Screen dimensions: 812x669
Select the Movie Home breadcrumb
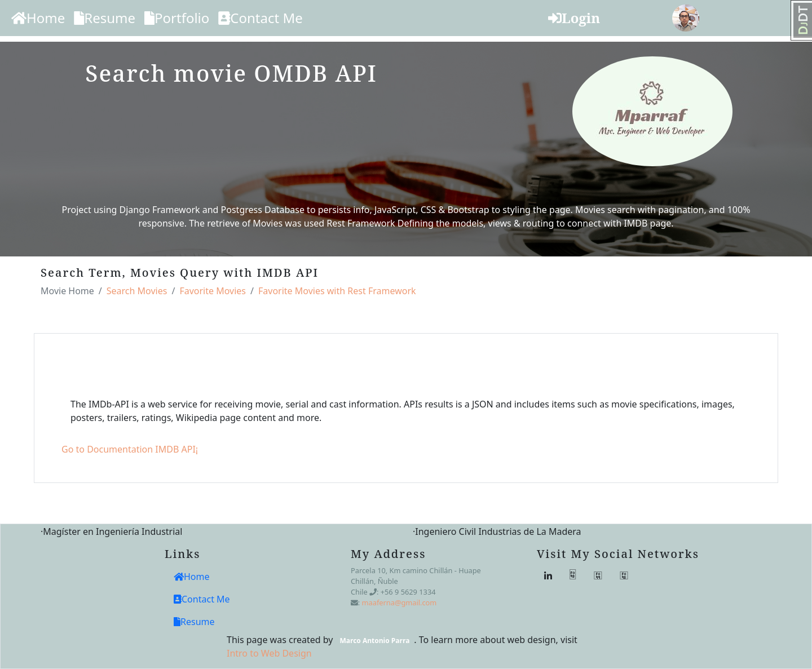tap(67, 291)
